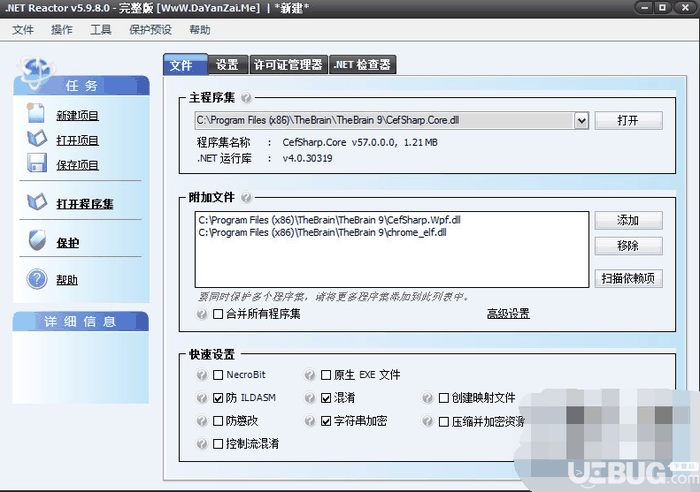
Task: Click the 新建项目 link
Action: pos(77,115)
